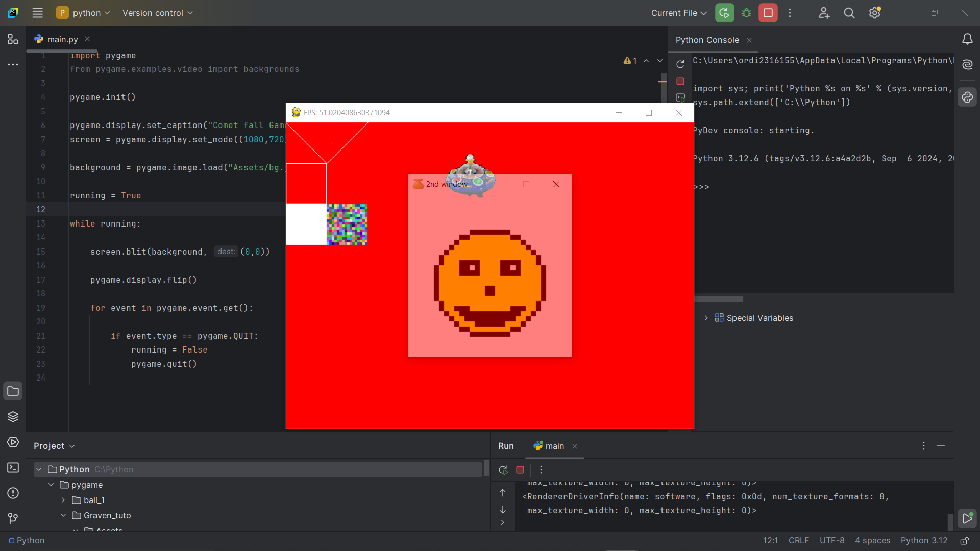Jump up the stack trace arrow
The width and height of the screenshot is (980, 551).
pos(503,493)
